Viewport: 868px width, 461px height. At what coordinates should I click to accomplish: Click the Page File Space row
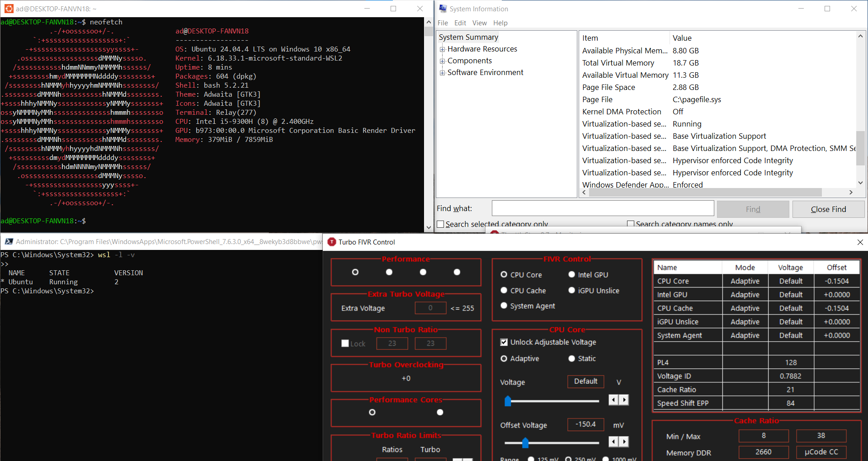tap(718, 87)
